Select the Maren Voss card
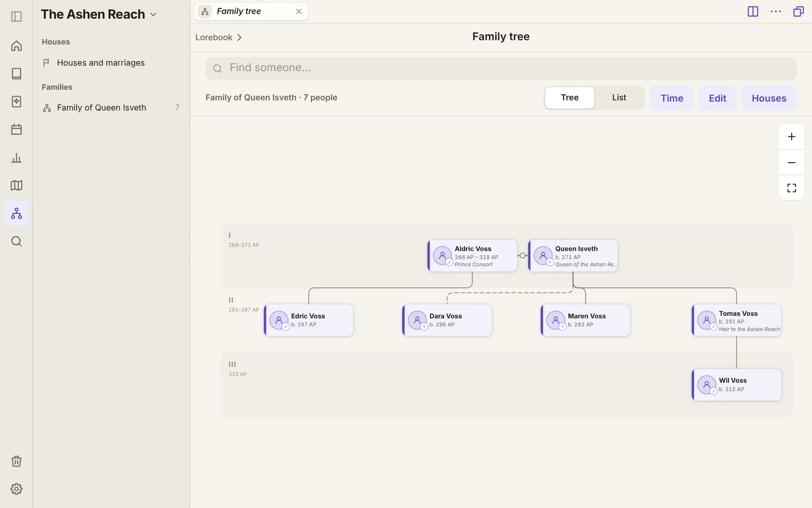This screenshot has width=812, height=508. tap(585, 320)
